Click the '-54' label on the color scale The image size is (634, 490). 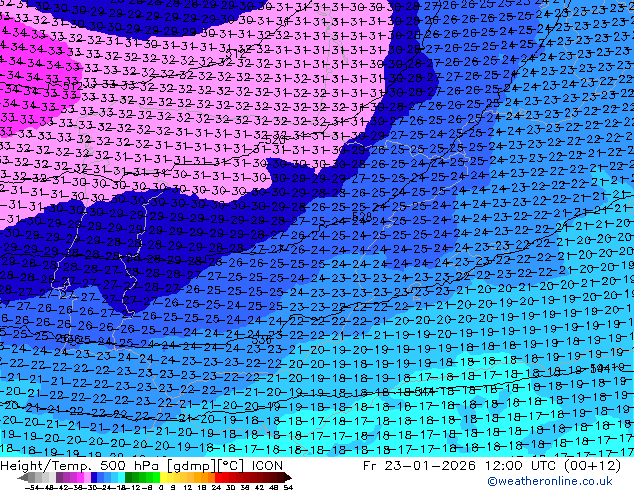[32, 487]
